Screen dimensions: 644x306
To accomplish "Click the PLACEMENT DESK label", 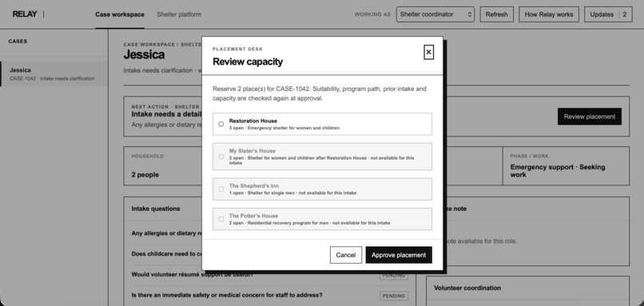I will click(x=237, y=50).
